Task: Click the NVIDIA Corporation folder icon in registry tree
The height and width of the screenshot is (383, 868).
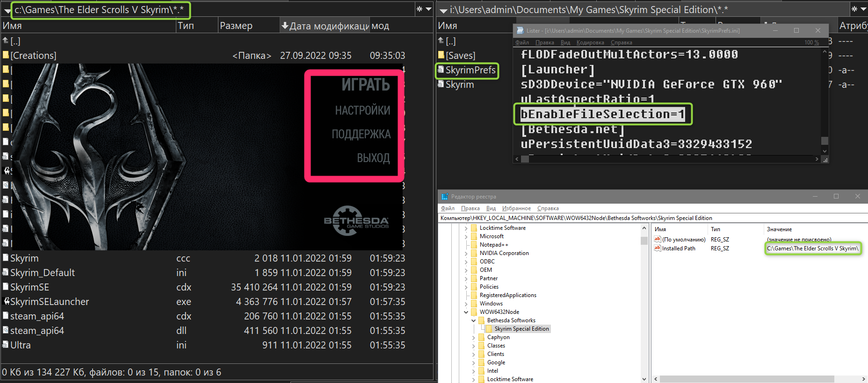Action: click(x=474, y=253)
